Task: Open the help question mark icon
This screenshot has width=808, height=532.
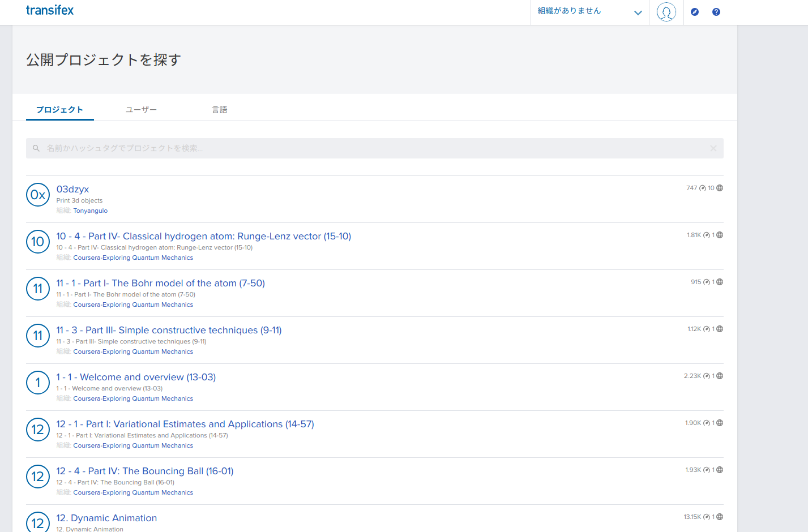Action: (x=716, y=12)
